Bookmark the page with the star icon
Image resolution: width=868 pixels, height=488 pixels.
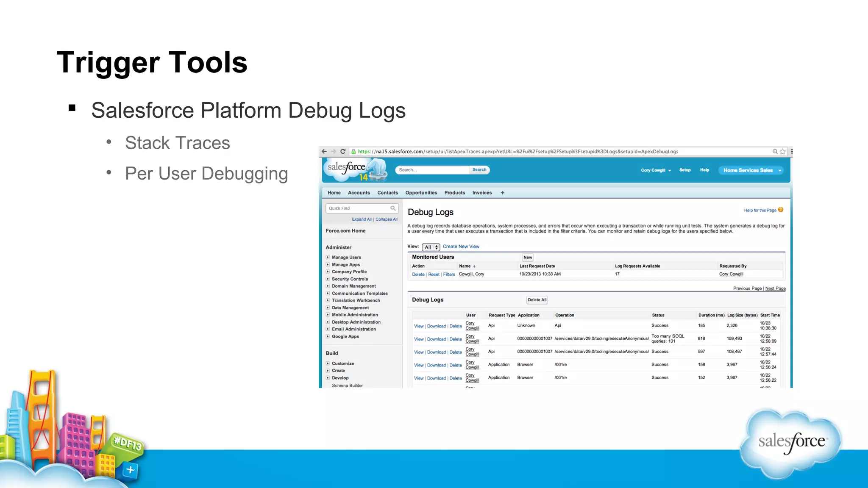783,152
